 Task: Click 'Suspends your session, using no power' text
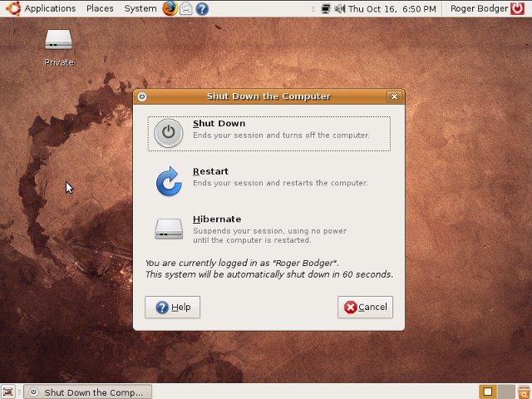pos(269,231)
